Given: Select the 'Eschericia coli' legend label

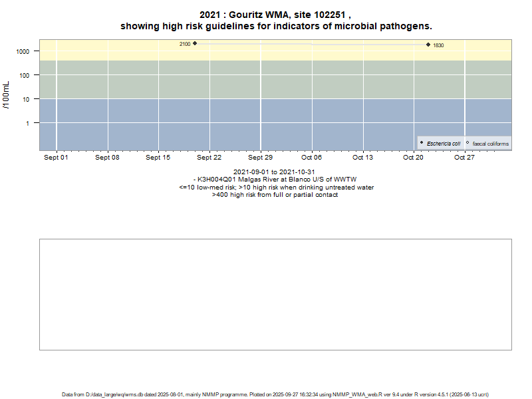Looking at the screenshot, I should pos(444,144).
